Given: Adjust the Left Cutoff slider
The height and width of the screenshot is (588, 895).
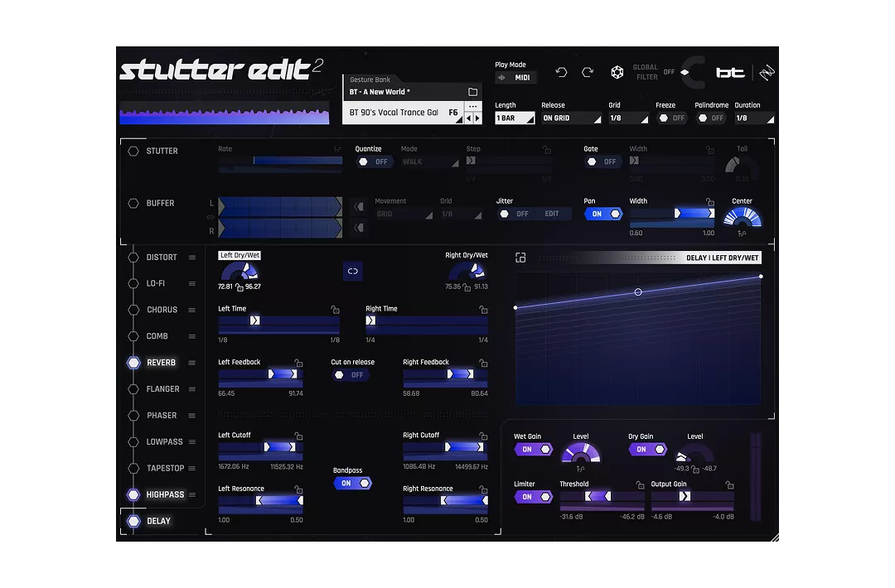Looking at the screenshot, I should pyautogui.click(x=261, y=447).
